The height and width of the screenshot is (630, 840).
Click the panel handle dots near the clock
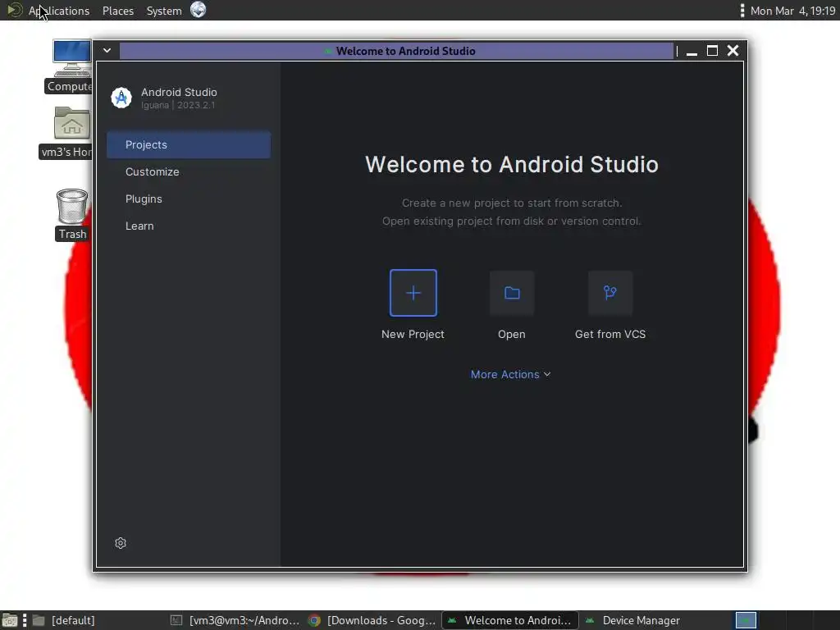tap(742, 10)
